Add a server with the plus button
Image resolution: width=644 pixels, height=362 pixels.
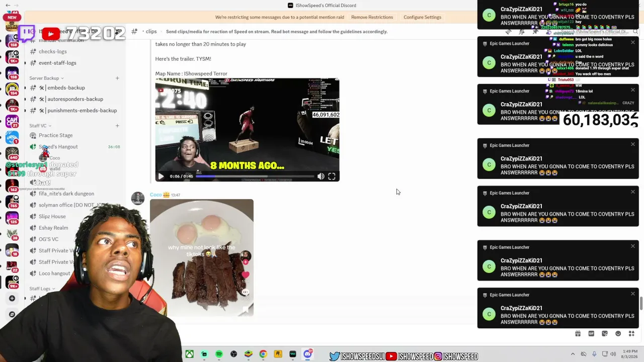coord(12,299)
